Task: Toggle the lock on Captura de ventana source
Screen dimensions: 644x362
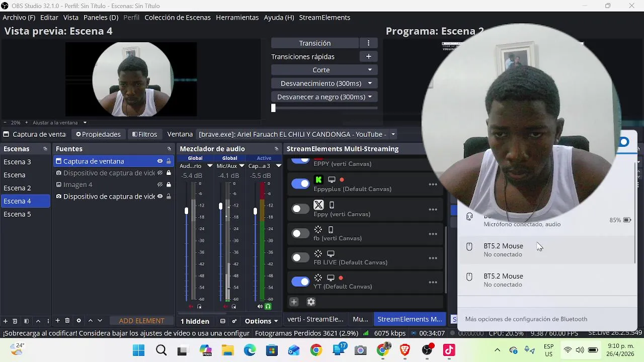Action: [169, 161]
